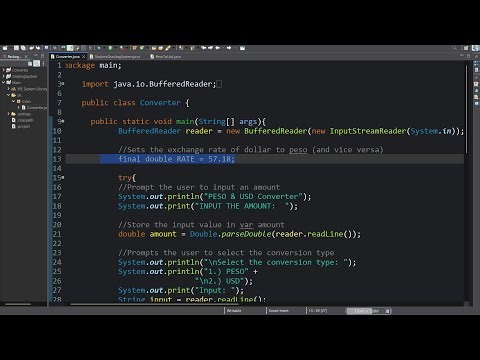Toggle Link with Editor in Package Explorer
The width and height of the screenshot is (480, 360).
click(36, 63)
